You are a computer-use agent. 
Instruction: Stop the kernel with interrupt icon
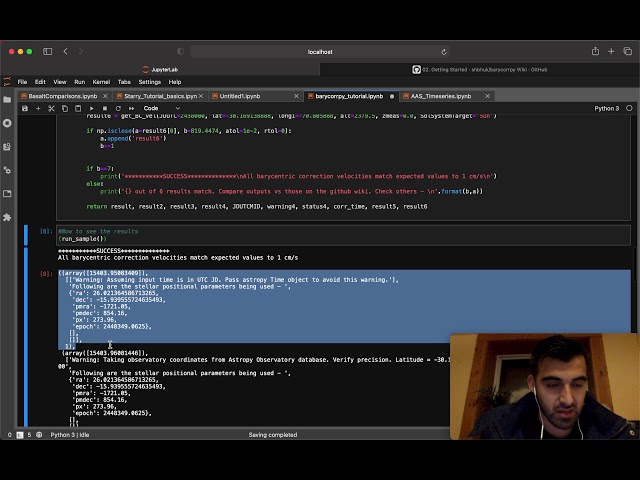click(x=105, y=108)
